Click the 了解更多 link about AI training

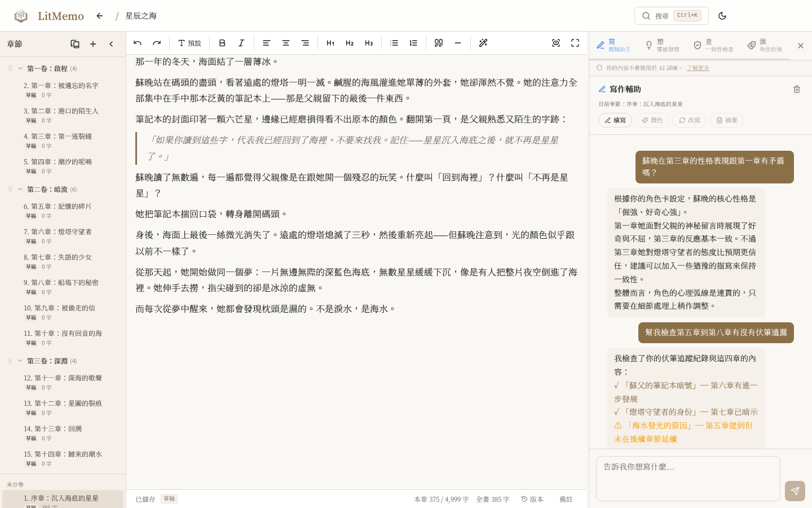[698, 68]
